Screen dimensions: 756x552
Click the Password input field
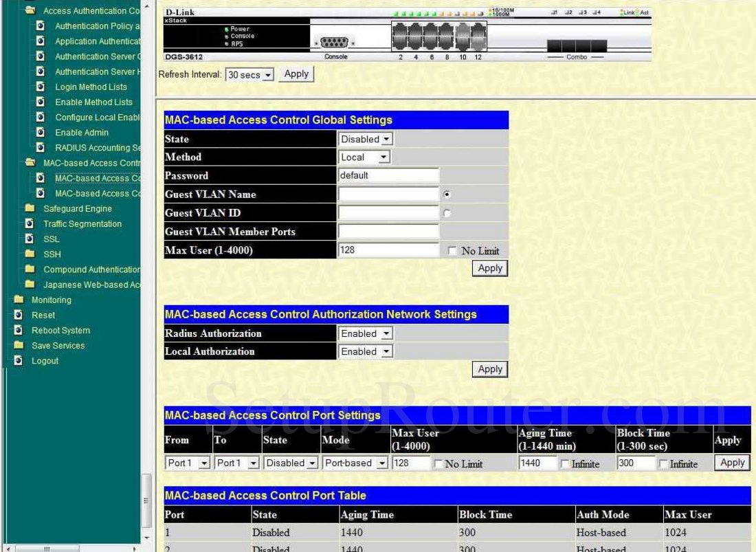[388, 175]
